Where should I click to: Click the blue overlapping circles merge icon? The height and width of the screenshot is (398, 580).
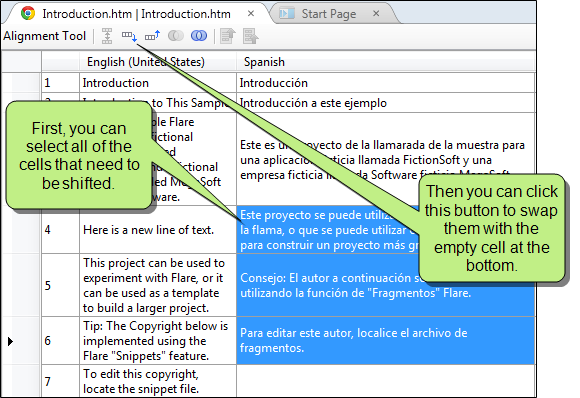199,36
